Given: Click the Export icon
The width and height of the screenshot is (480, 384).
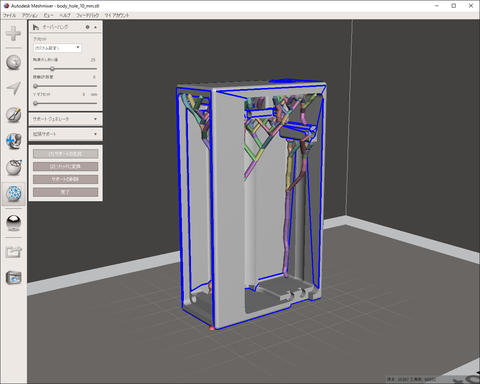Looking at the screenshot, I should point(13,251).
